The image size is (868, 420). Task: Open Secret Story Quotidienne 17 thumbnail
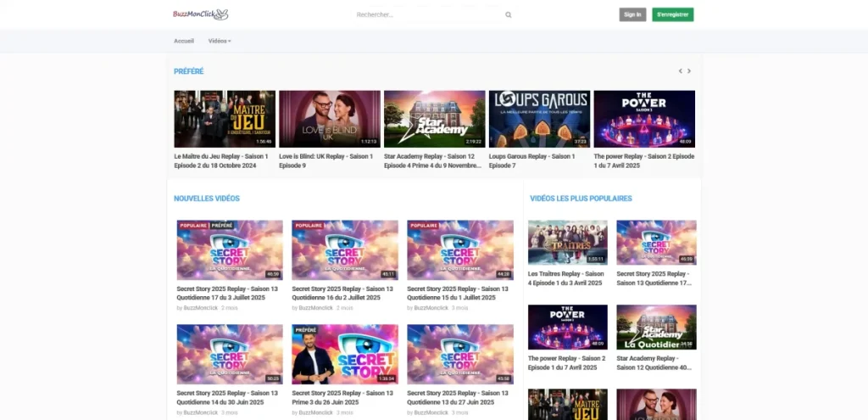(x=230, y=250)
